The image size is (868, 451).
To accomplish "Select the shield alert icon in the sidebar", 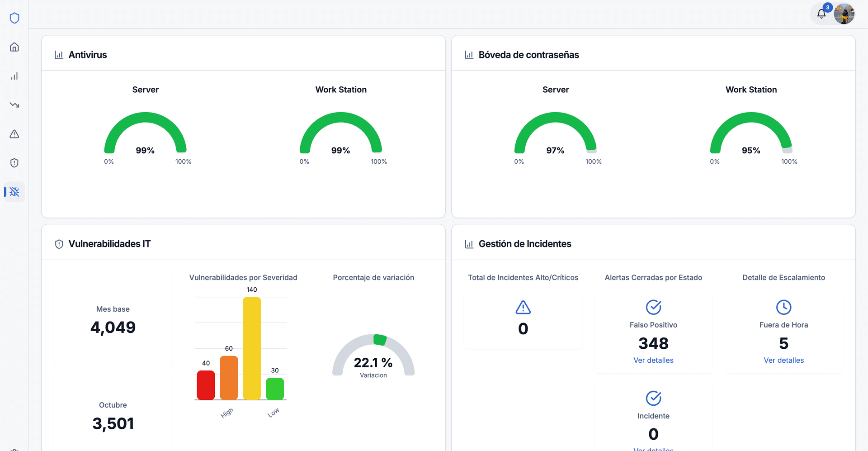I will pos(14,163).
